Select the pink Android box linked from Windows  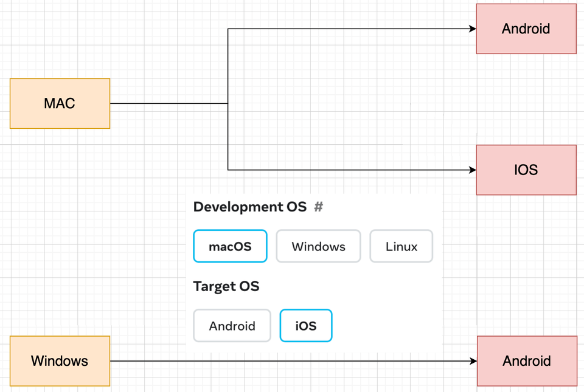pos(527,361)
